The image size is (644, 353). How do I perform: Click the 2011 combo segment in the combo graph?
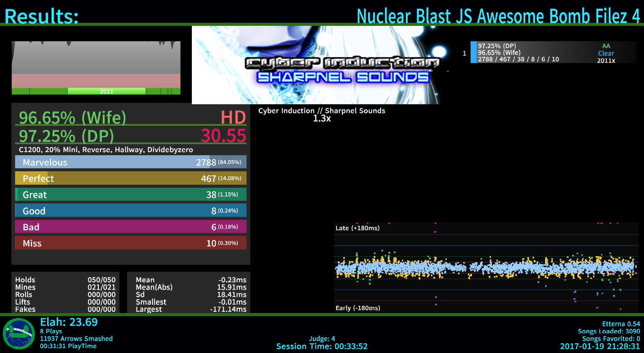pos(106,91)
